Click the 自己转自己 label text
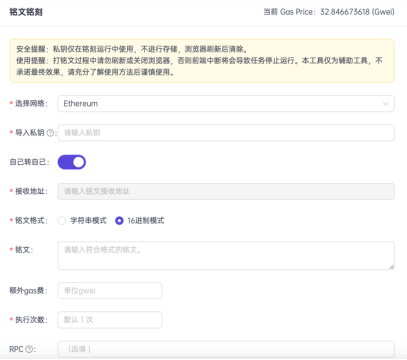Image resolution: width=407 pixels, height=360 pixels. click(x=29, y=162)
